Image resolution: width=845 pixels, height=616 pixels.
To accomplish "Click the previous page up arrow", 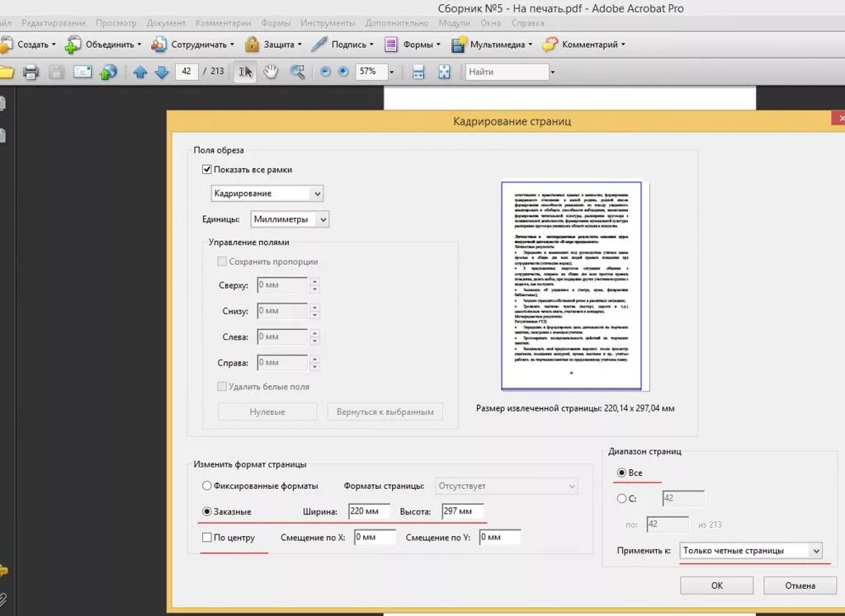I will 141,72.
